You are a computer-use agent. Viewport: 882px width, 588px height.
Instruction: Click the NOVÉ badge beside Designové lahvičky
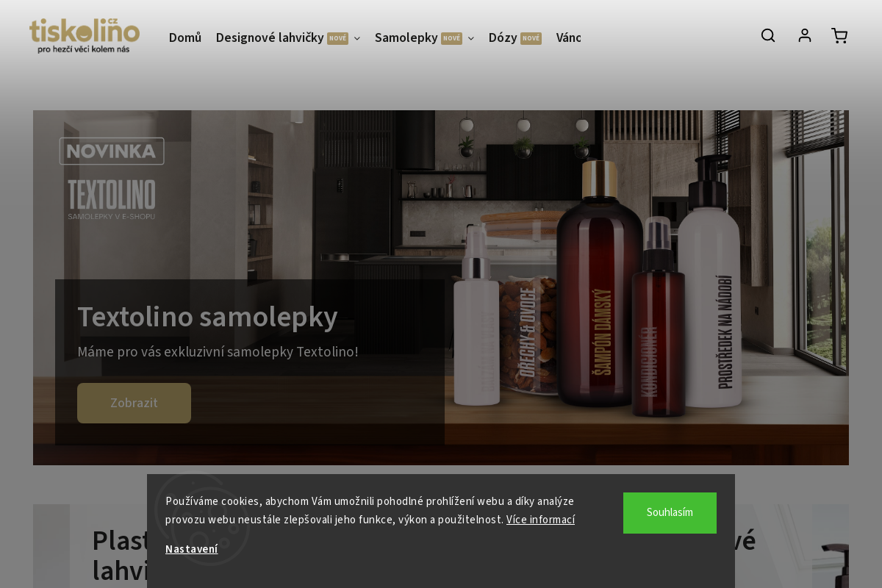pos(337,38)
